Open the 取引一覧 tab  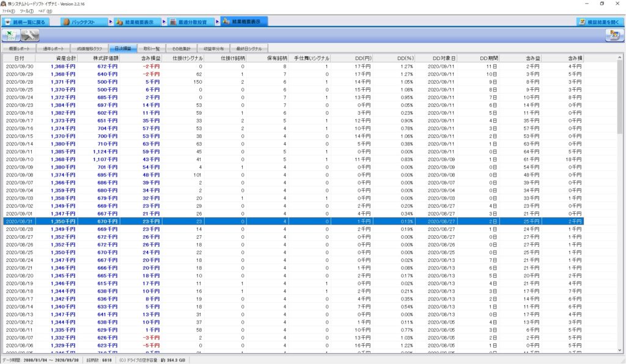coord(152,48)
